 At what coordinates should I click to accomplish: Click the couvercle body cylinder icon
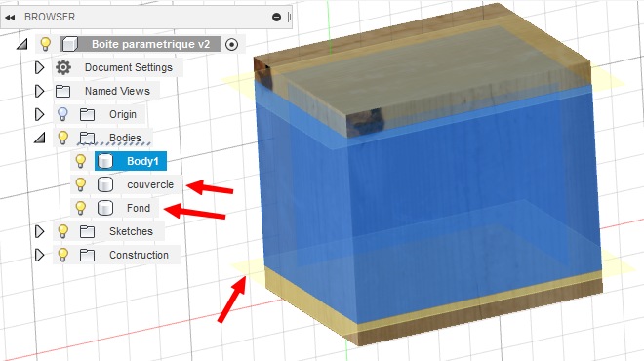coord(105,184)
